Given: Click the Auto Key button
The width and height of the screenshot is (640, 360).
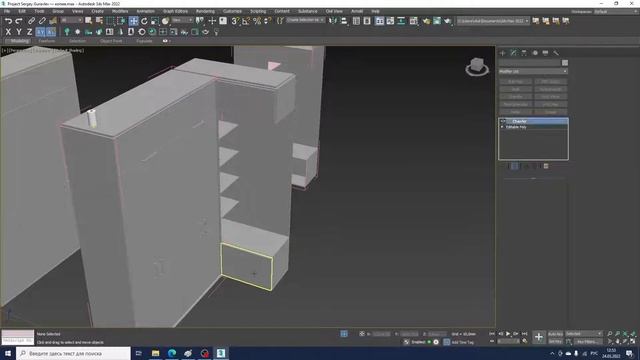Looking at the screenshot, I should click(556, 334).
